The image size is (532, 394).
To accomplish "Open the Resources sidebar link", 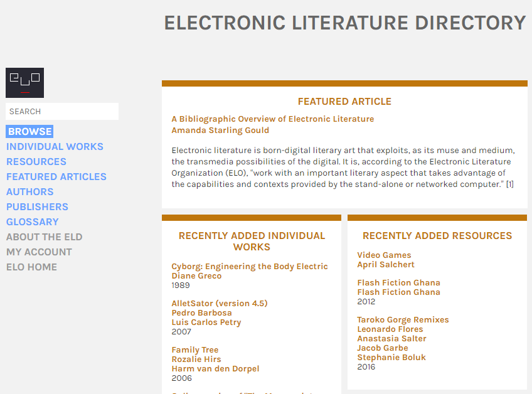I will [x=36, y=161].
